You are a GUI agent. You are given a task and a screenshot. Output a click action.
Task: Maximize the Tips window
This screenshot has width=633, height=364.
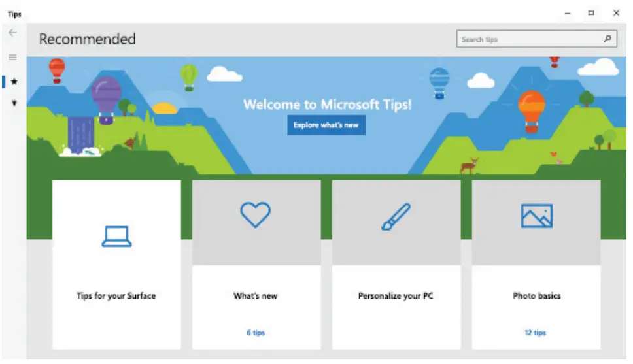click(591, 13)
